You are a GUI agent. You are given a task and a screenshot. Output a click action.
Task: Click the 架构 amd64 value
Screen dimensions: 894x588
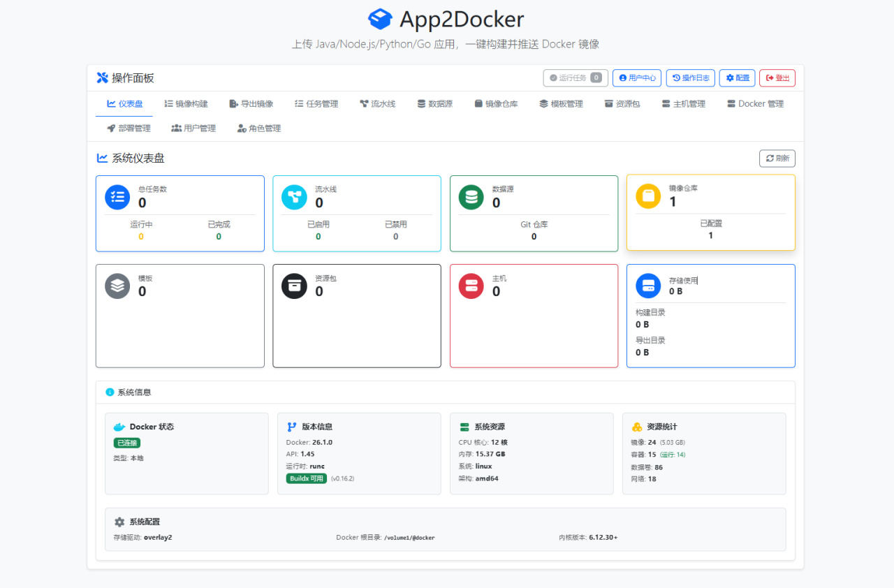487,478
